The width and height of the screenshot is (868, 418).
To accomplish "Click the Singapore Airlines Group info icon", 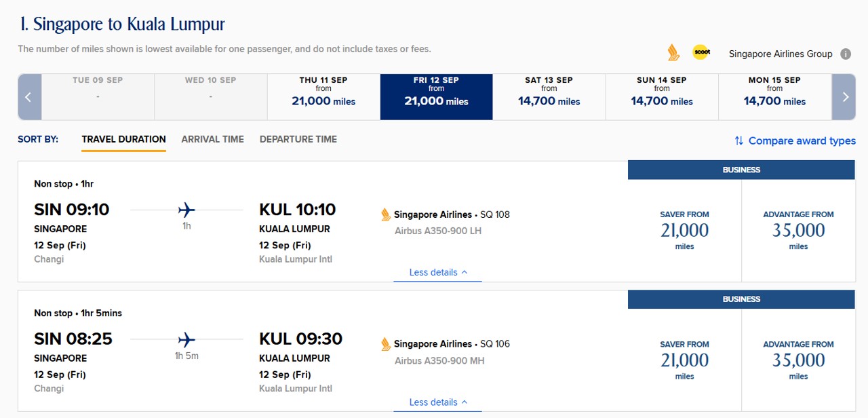I will coord(846,54).
